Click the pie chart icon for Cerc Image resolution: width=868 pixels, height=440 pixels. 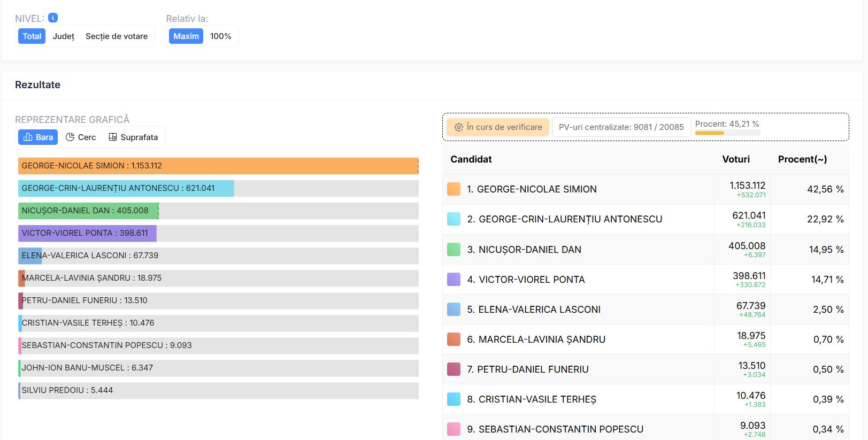[x=70, y=137]
